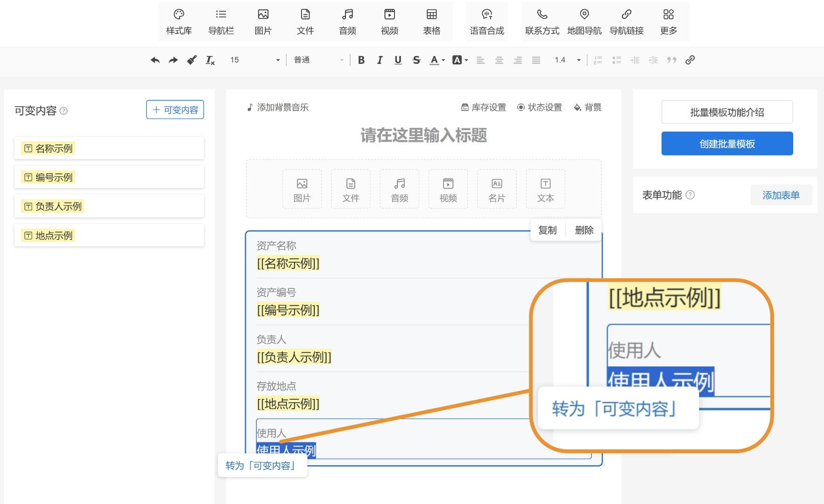824x504 pixels.
Task: Undo the last edit
Action: [x=155, y=60]
